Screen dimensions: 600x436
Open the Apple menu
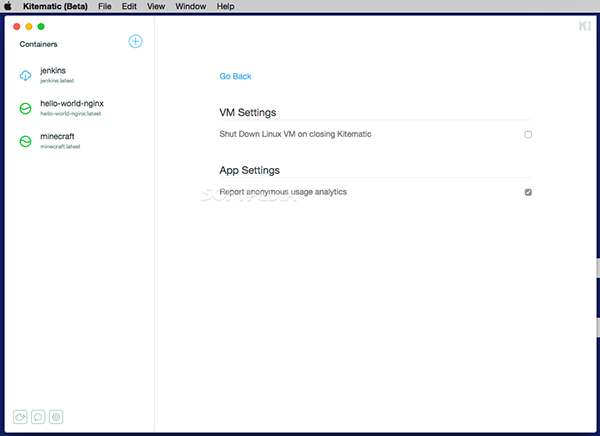pyautogui.click(x=8, y=6)
